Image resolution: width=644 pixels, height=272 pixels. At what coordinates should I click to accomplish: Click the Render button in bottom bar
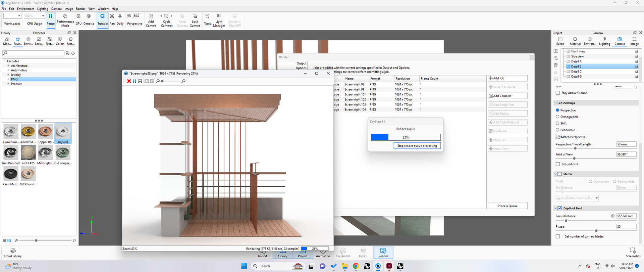click(383, 253)
